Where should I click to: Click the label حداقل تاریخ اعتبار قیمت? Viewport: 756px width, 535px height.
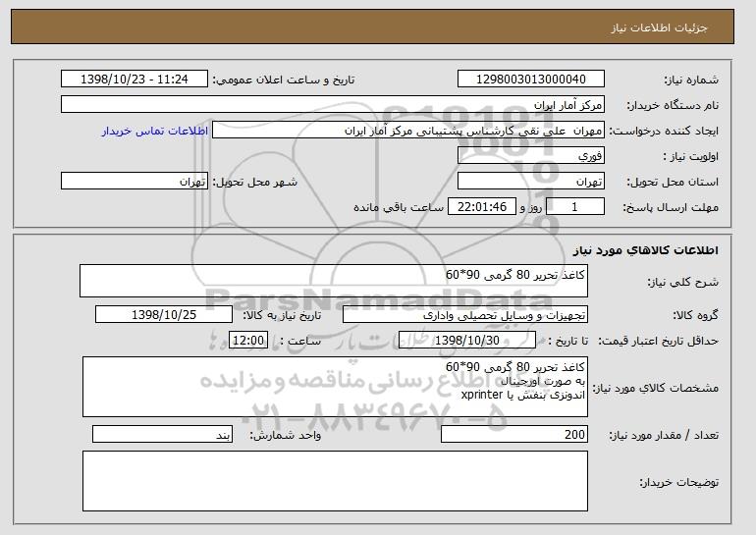[x=659, y=342]
